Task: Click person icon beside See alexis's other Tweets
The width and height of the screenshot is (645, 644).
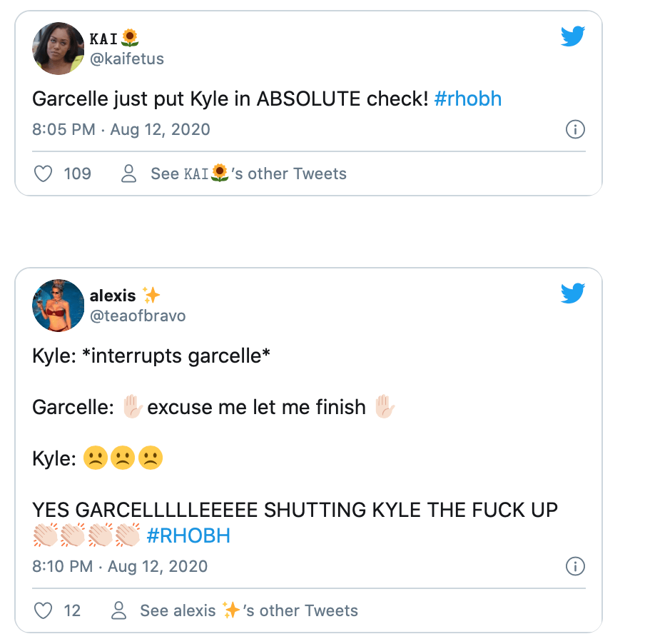Action: tap(119, 610)
